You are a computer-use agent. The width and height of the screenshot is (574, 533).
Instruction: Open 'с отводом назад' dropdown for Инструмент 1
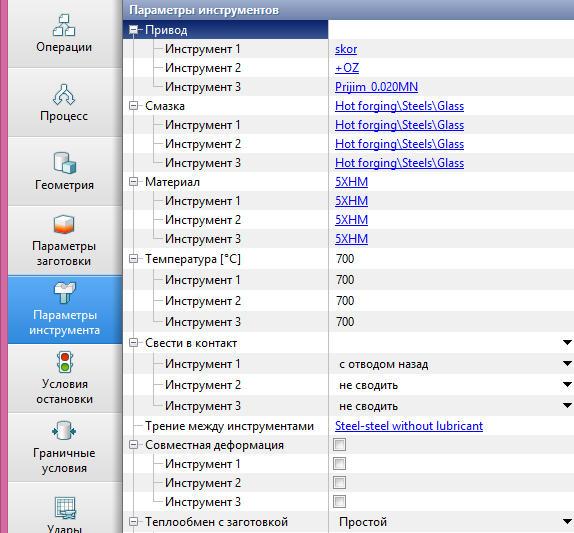coord(567,364)
